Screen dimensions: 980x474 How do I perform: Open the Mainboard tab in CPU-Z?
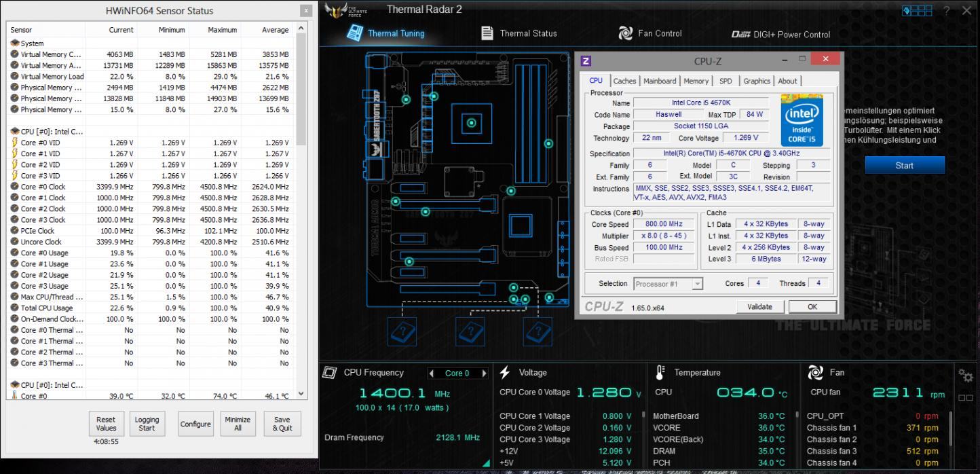660,81
